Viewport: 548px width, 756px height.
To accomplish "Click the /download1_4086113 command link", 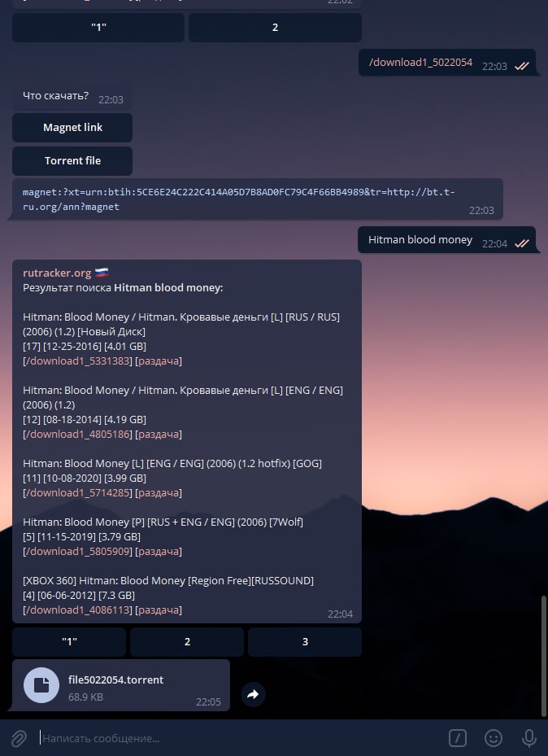I will coord(77,610).
